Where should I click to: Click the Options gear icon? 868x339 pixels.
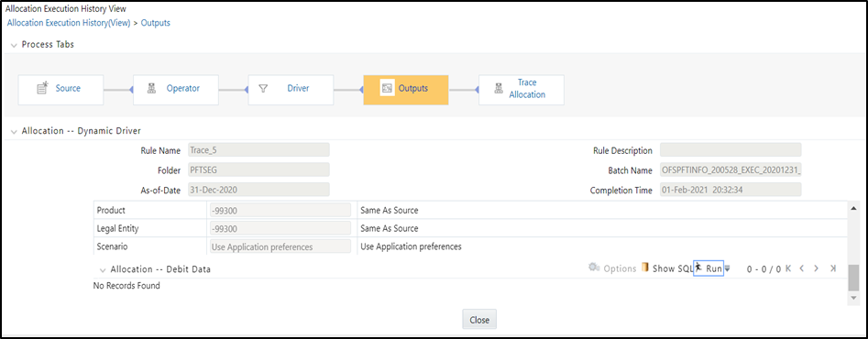pos(594,268)
